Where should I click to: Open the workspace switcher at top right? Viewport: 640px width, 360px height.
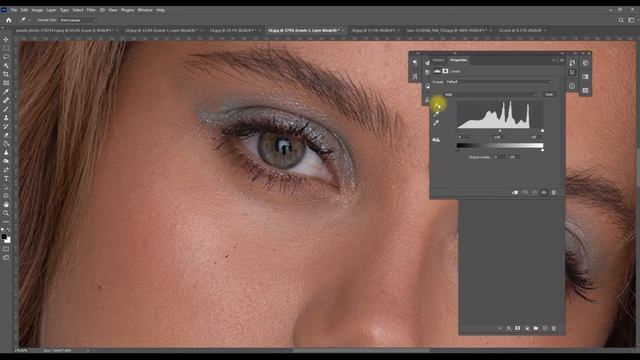(631, 20)
